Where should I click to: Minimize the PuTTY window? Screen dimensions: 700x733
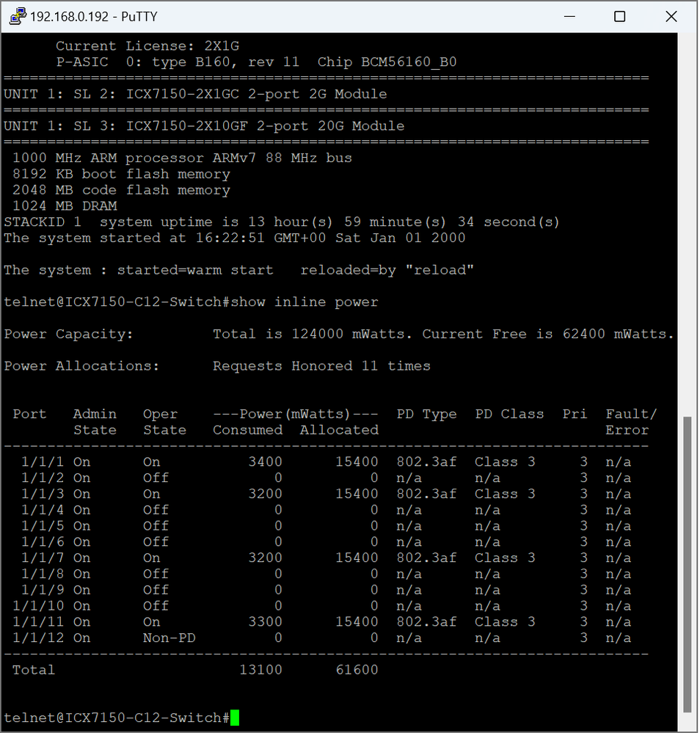569,16
